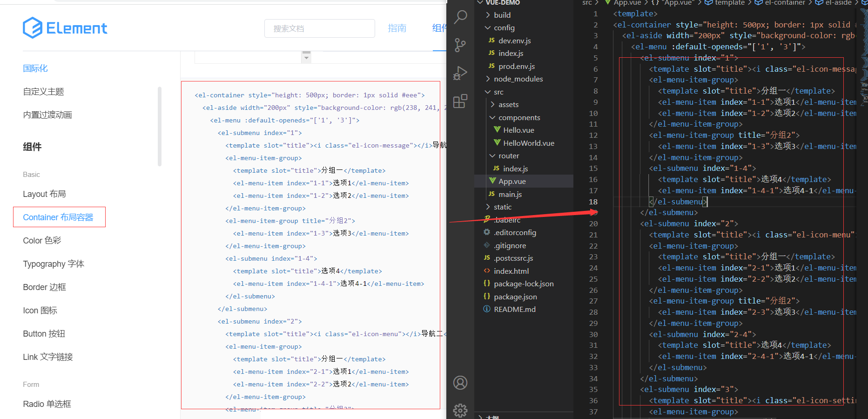868x419 pixels.
Task: Open 内置过渡动画 sidebar link
Action: pos(47,115)
